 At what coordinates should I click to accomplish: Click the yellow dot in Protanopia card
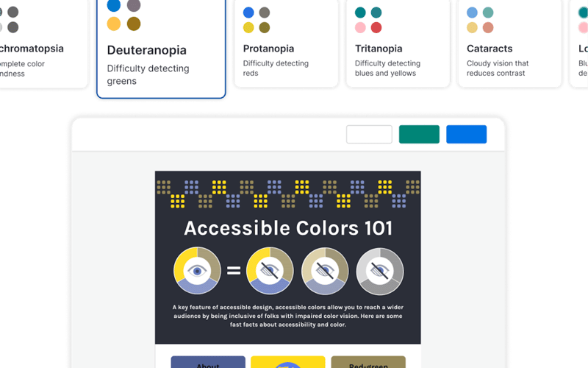coord(248,27)
